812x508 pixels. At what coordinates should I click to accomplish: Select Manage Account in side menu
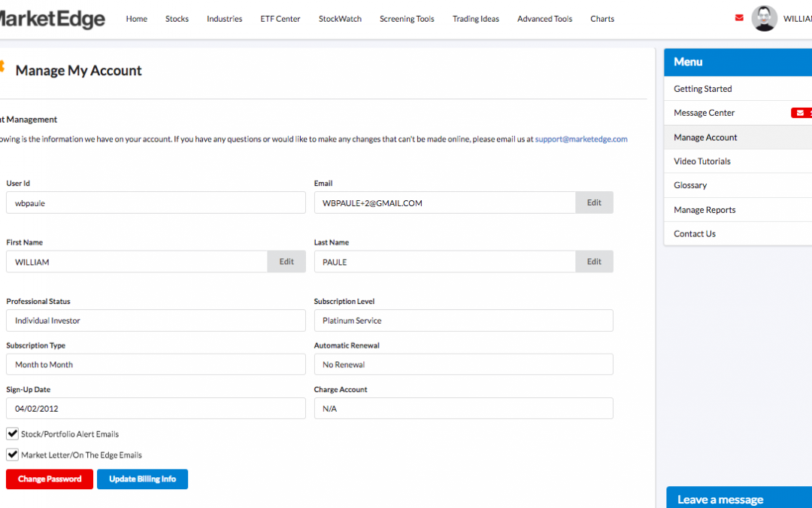tap(738, 138)
